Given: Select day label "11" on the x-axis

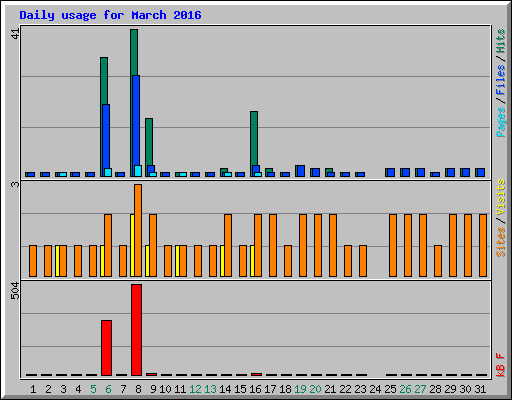Looking at the screenshot, I should [x=180, y=389].
